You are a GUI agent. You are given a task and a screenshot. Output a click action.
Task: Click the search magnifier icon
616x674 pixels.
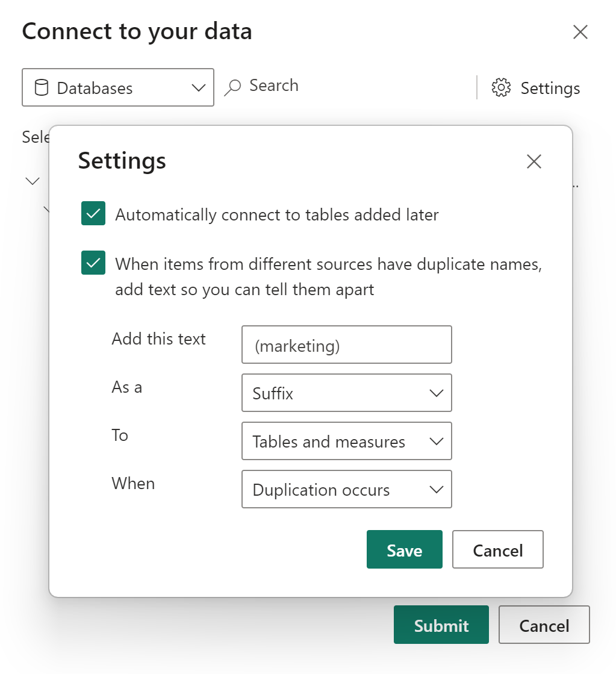(x=232, y=88)
